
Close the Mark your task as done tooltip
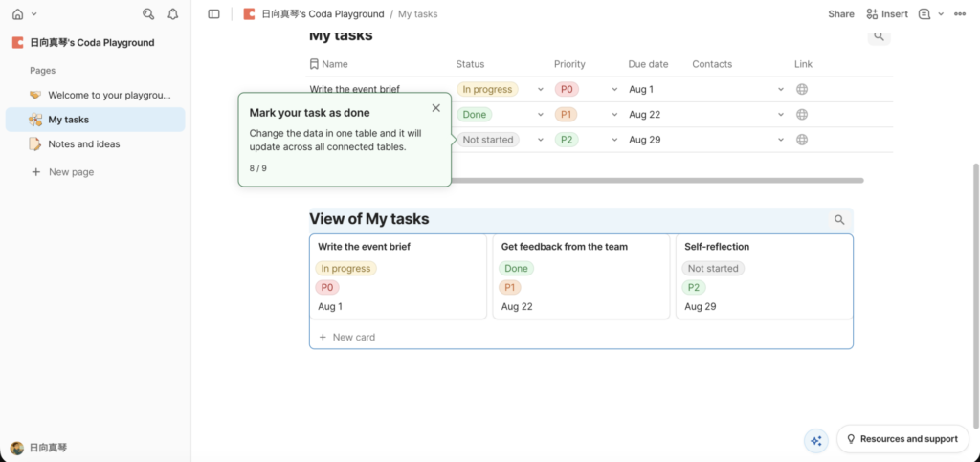tap(436, 108)
